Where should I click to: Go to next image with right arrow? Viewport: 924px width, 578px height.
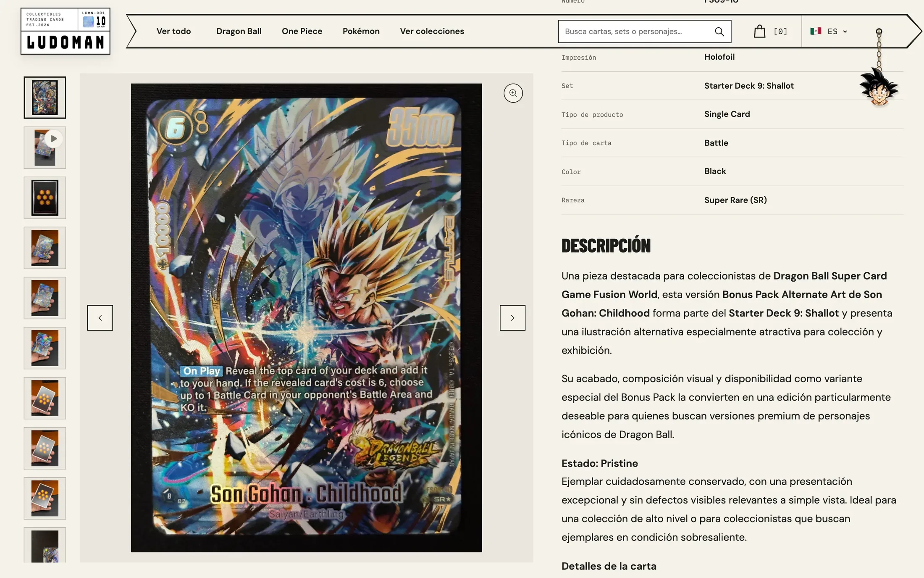(x=512, y=318)
